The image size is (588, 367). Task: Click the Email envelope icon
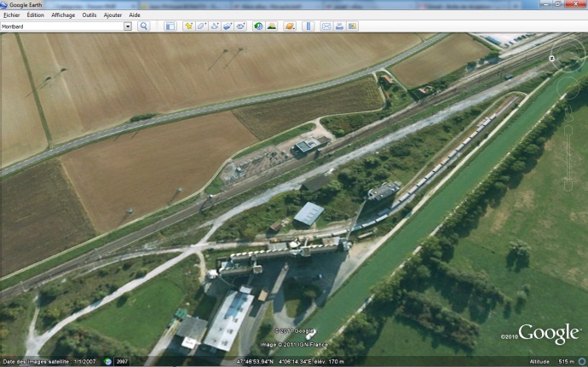(326, 26)
